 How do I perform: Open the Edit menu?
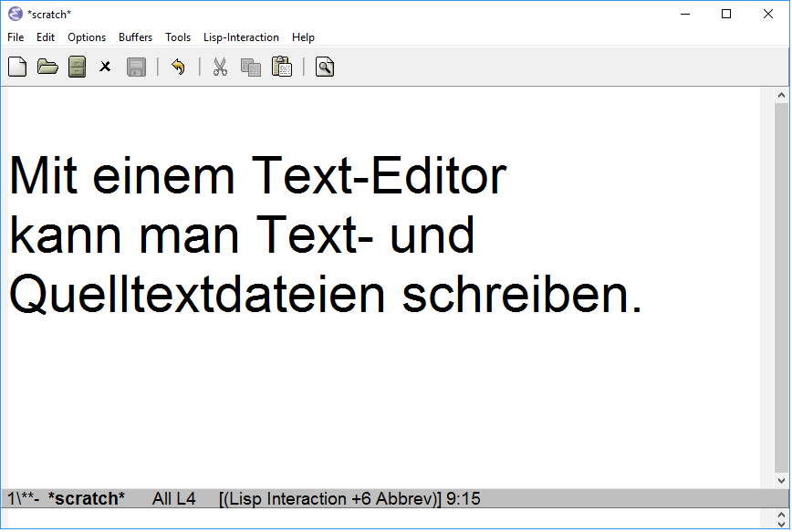tap(46, 37)
